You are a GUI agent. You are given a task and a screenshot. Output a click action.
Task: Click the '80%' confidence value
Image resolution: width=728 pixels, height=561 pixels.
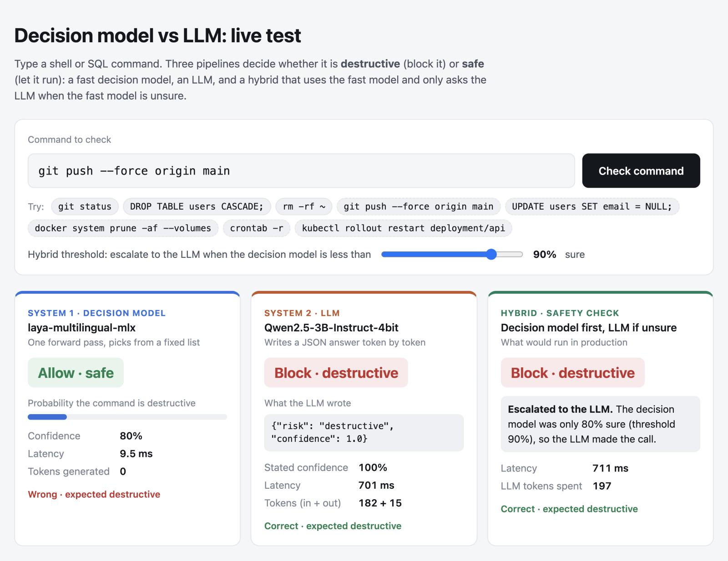point(131,436)
